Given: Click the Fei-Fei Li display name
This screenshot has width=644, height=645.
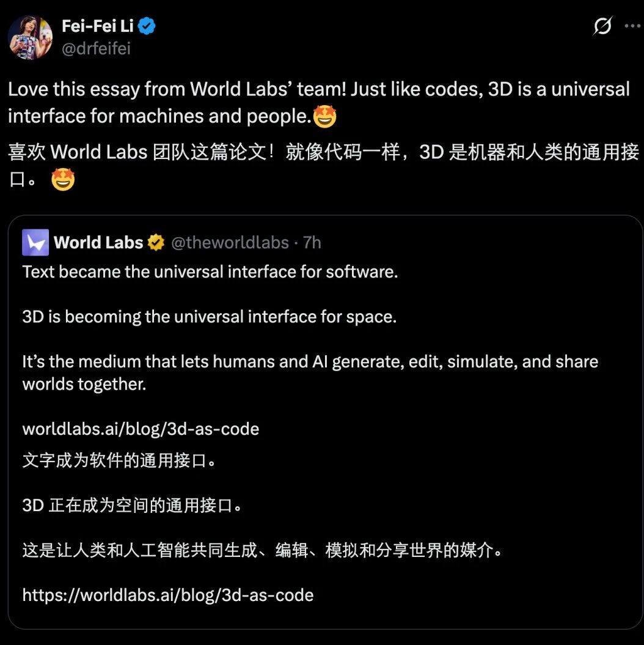Looking at the screenshot, I should pos(98,26).
